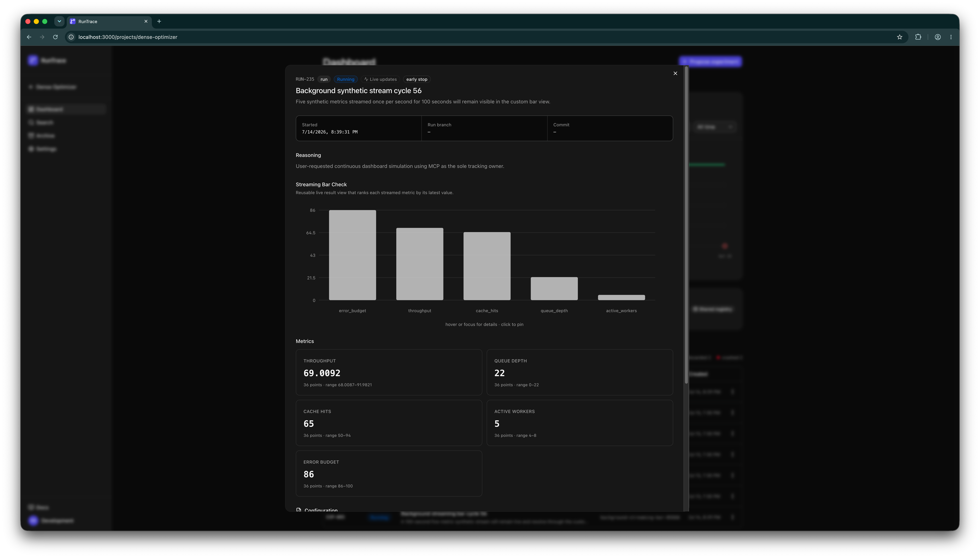Click the Running status badge
980x558 pixels.
point(345,79)
